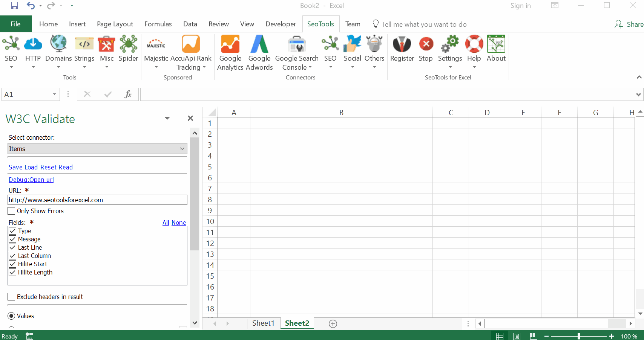Open SeoTools Settings gears icon
Screen dimensions: 644x340
(x=450, y=44)
